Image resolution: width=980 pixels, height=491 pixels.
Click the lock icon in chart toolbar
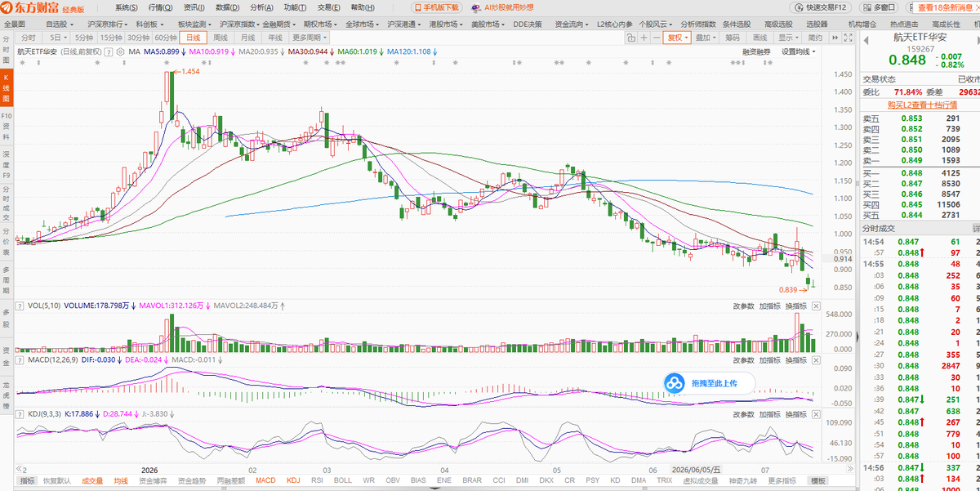coord(631,38)
